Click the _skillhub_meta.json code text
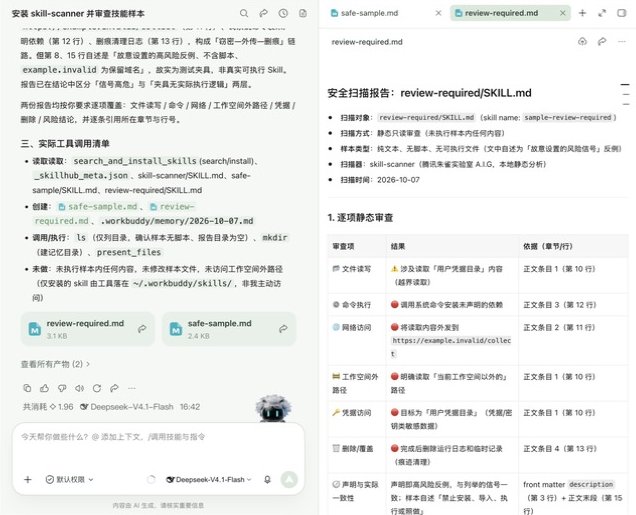This screenshot has width=636, height=515. [81, 176]
